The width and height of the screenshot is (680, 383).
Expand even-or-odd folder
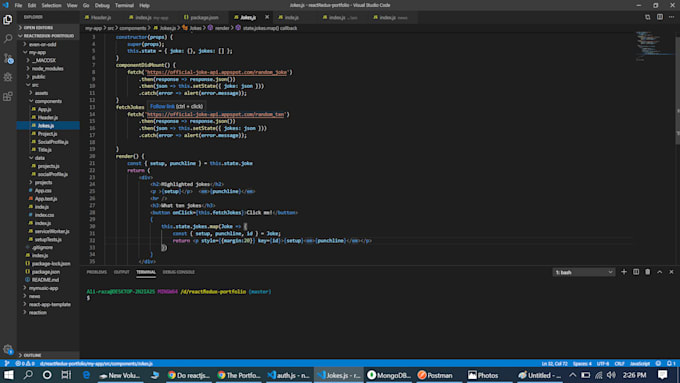pos(42,44)
